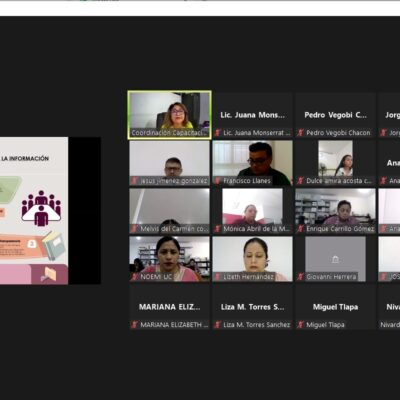Select Monica Abril de la M video tile
Viewport: 400px width, 400px height.
253,211
